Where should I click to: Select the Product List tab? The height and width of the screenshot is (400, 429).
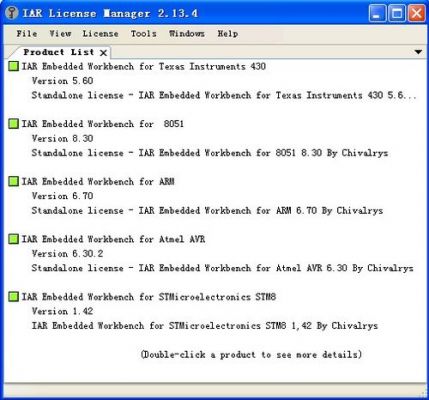pos(59,52)
